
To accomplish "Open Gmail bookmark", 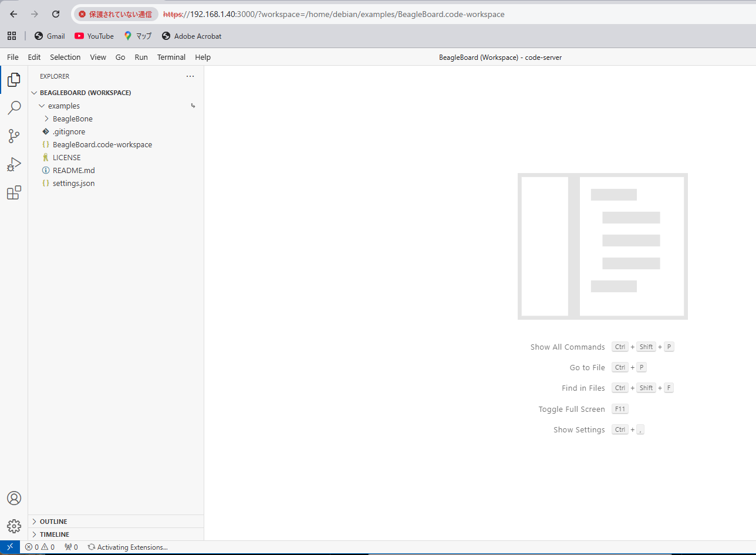I will pyautogui.click(x=49, y=36).
